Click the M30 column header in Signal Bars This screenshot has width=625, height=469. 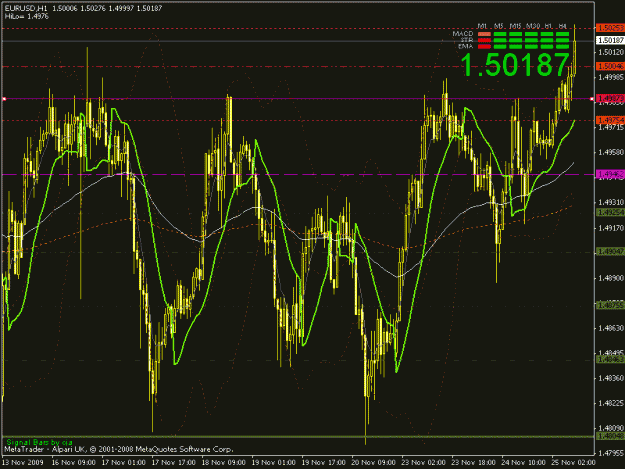pos(533,26)
